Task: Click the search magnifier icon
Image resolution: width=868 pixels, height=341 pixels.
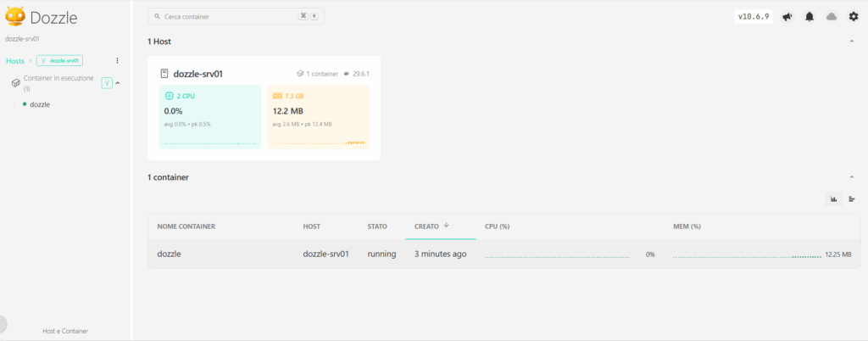Action: coord(157,17)
